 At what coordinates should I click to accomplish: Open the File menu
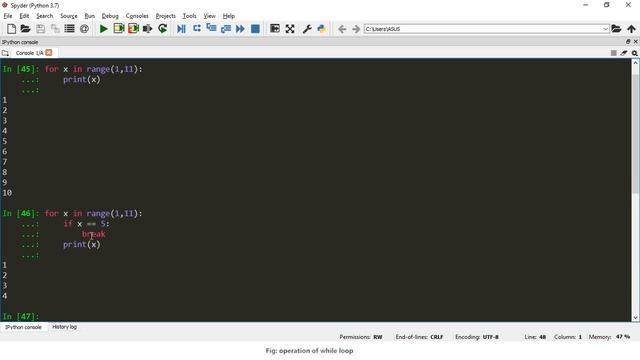pos(8,16)
